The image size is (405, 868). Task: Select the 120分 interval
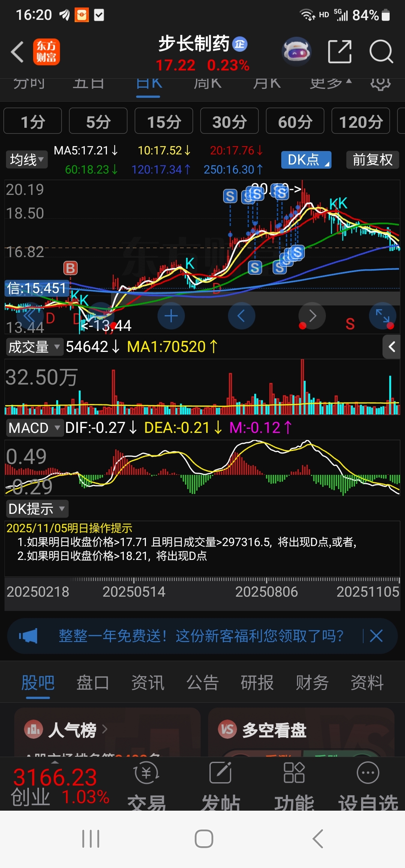(361, 121)
